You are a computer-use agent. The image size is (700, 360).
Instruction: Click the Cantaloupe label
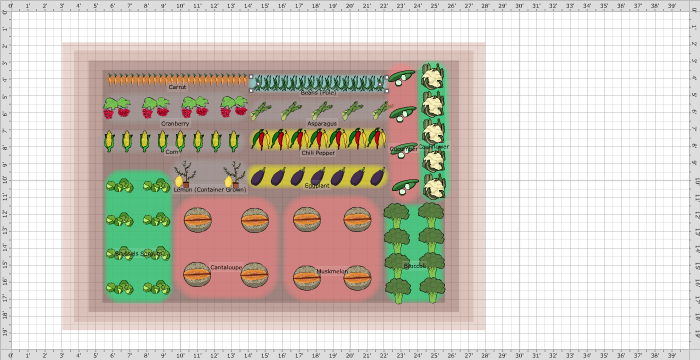(226, 267)
